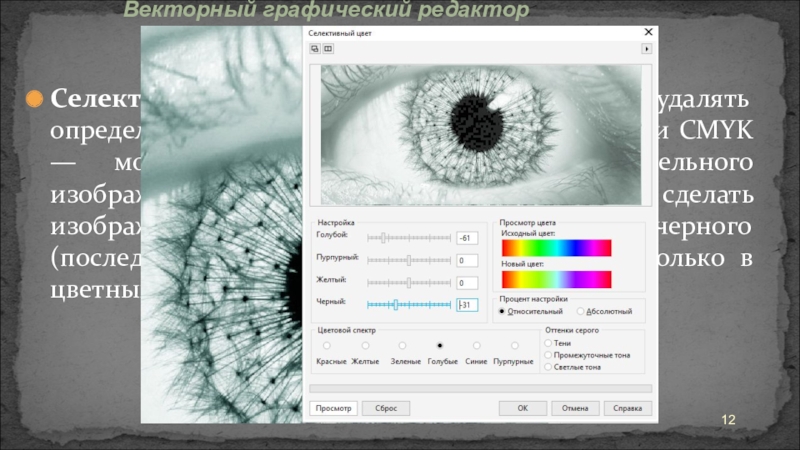This screenshot has width=800, height=450.
Task: Adjust the Черный slider
Action: click(409, 305)
